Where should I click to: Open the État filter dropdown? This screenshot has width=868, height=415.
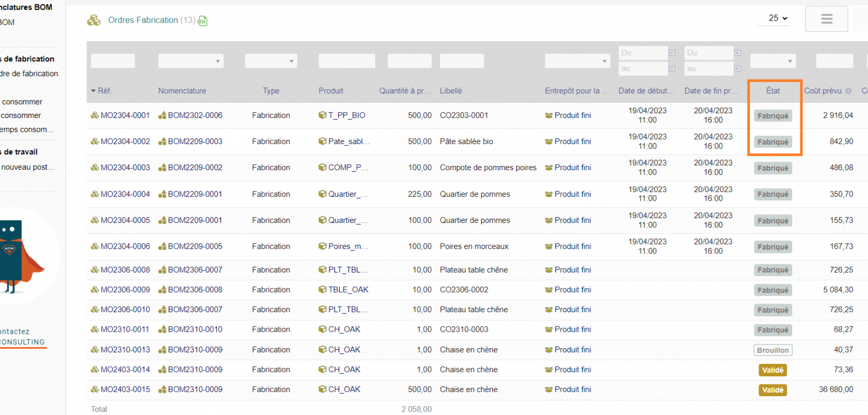(773, 61)
